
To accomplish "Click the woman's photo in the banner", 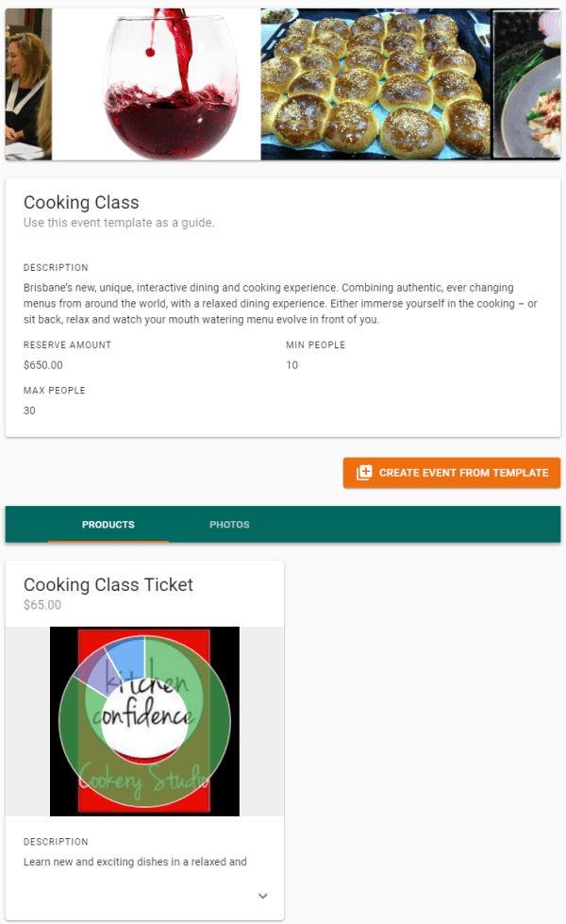I will tap(27, 84).
